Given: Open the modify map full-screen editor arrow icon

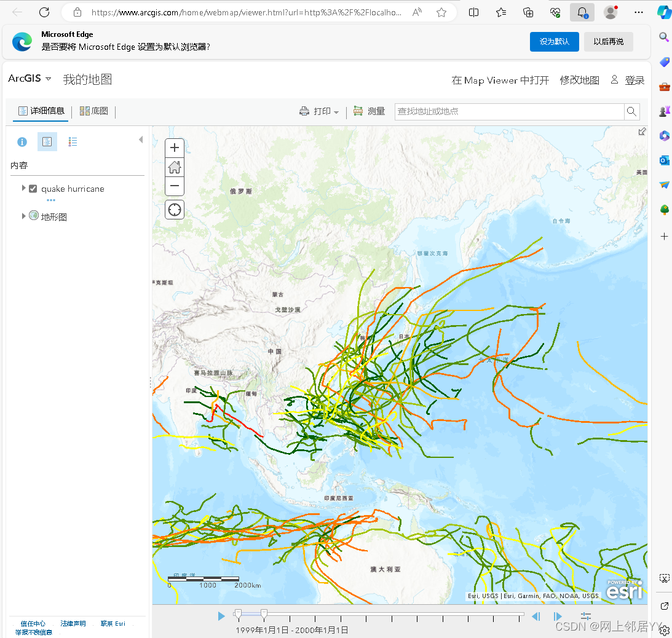Looking at the screenshot, I should (642, 131).
